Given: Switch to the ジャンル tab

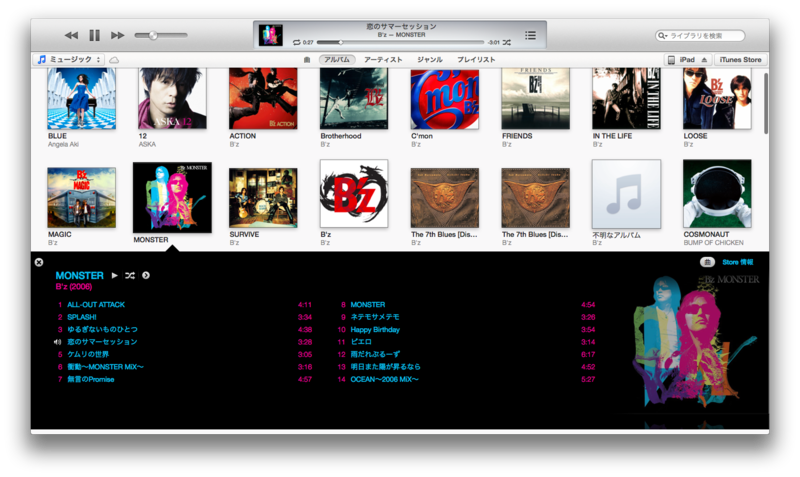Looking at the screenshot, I should point(430,60).
